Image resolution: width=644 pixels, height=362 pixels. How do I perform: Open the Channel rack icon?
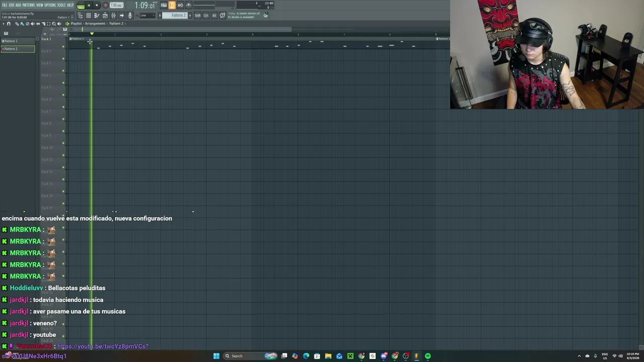point(89,16)
